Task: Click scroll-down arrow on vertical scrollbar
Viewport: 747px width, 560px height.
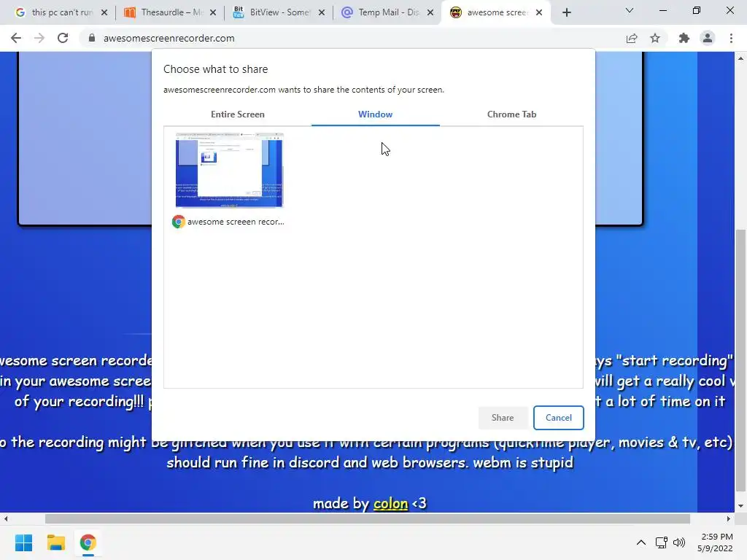Action: (740, 506)
